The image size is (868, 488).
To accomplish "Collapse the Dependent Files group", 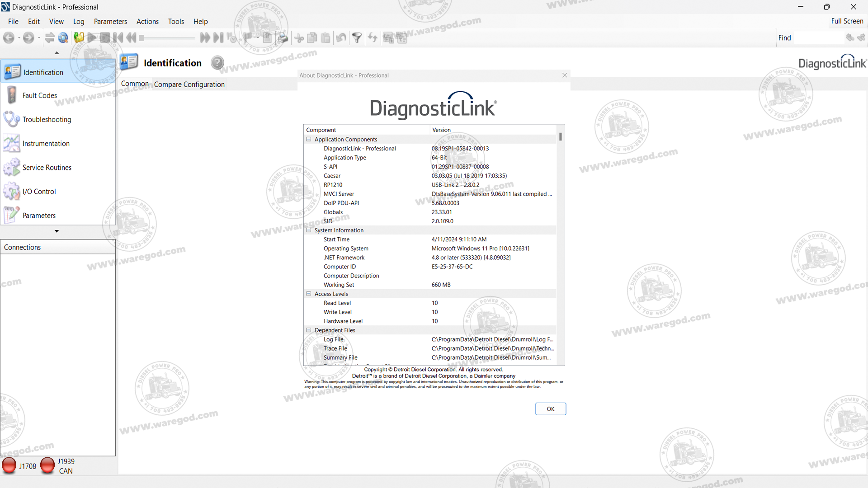I will [309, 330].
